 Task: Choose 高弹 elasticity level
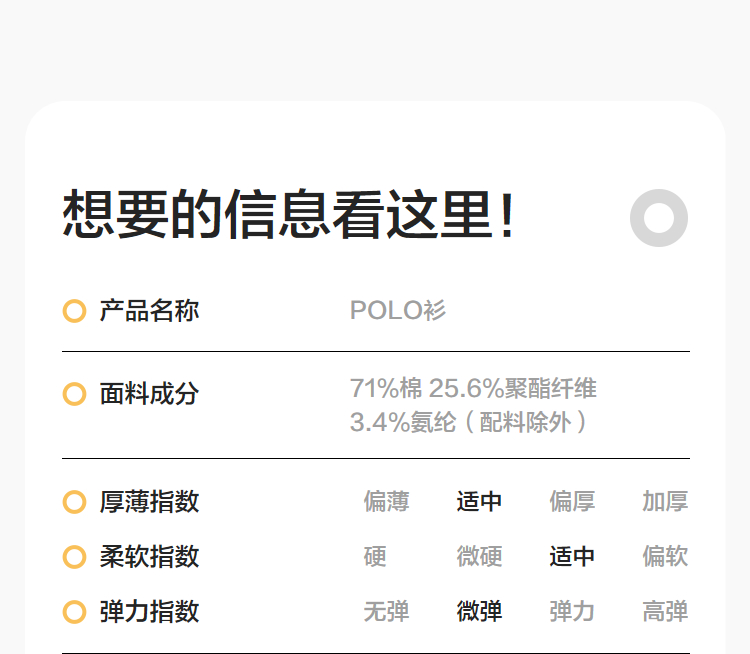click(665, 612)
